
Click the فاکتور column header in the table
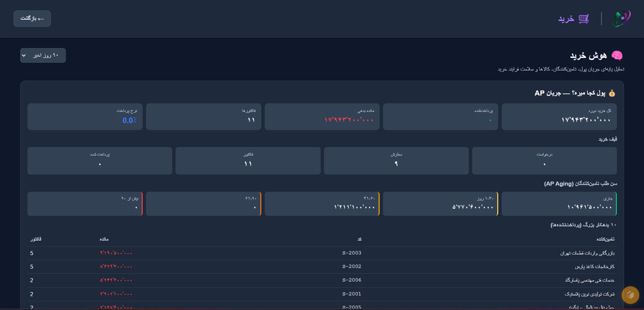coord(36,239)
